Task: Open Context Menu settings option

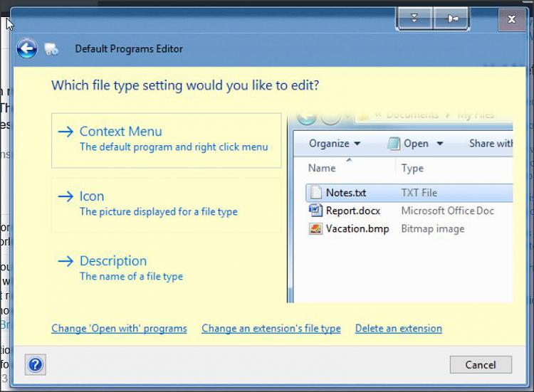Action: tap(166, 140)
